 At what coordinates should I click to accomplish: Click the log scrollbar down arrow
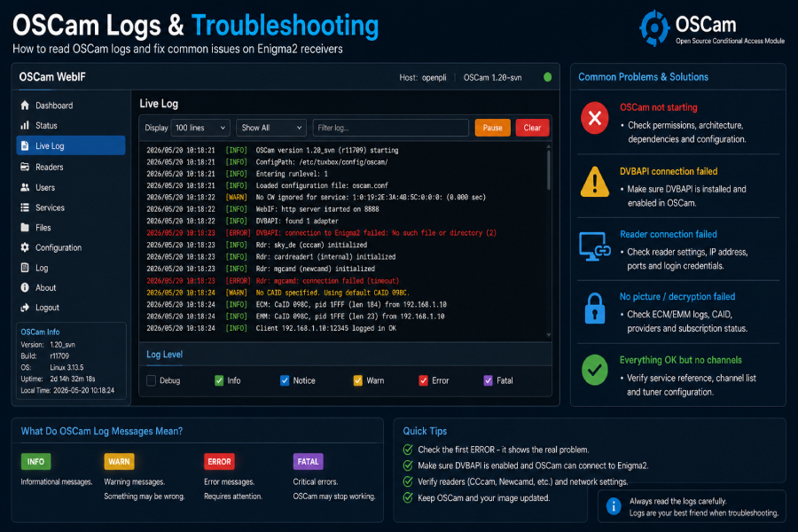(549, 335)
